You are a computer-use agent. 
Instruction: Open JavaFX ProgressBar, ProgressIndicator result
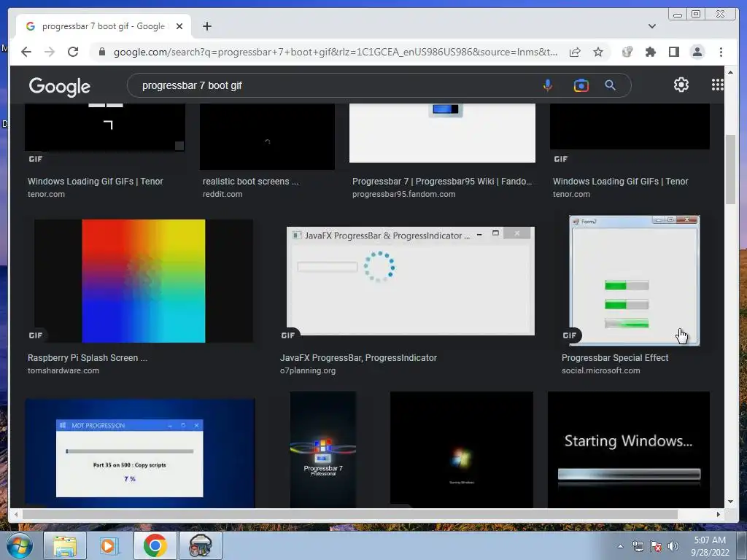click(x=358, y=357)
